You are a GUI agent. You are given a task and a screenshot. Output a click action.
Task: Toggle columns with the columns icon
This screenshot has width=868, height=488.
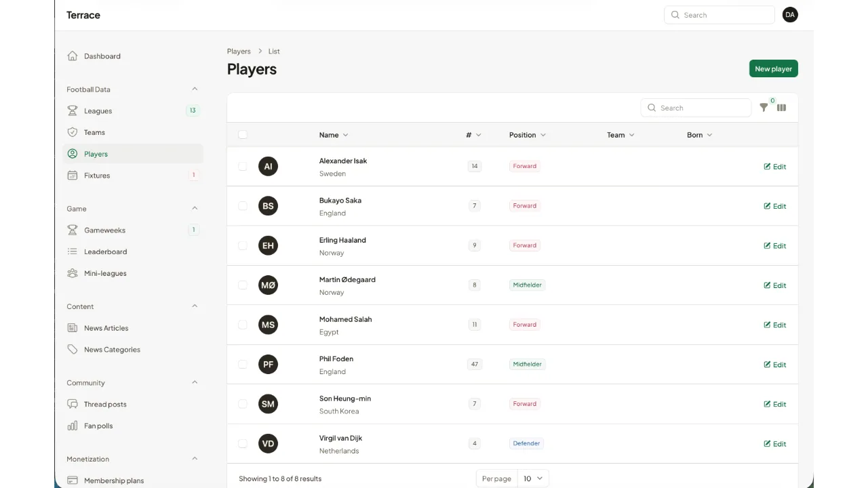(782, 108)
